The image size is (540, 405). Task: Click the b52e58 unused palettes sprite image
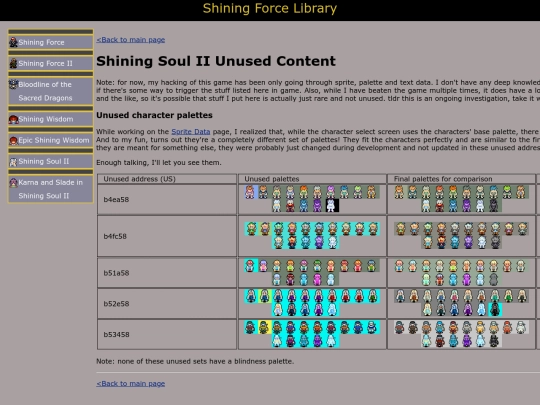pyautogui.click(x=312, y=303)
